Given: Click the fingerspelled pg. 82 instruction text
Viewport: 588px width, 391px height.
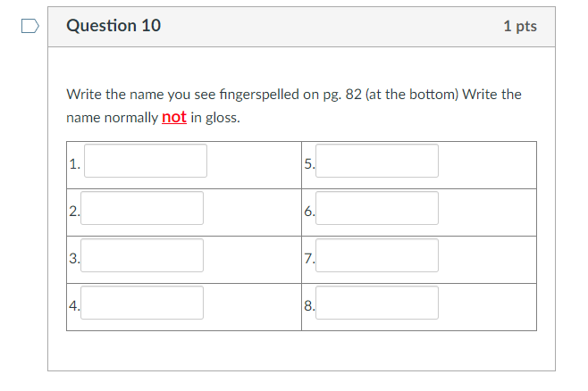Looking at the screenshot, I should click(294, 95).
